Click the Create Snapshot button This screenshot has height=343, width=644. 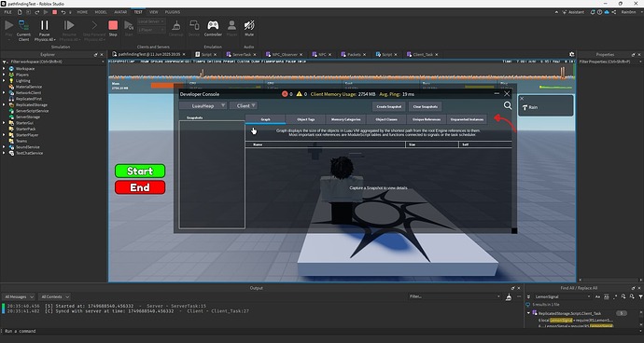(389, 106)
